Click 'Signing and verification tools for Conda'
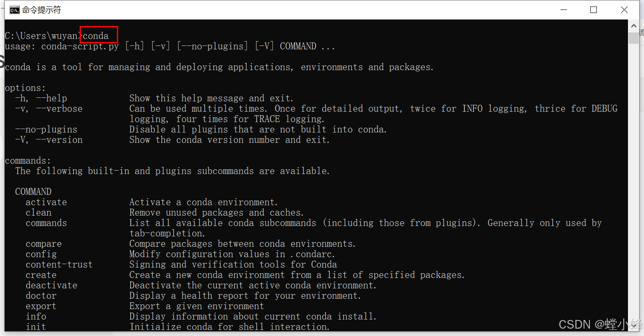This screenshot has width=644, height=336. click(x=233, y=265)
